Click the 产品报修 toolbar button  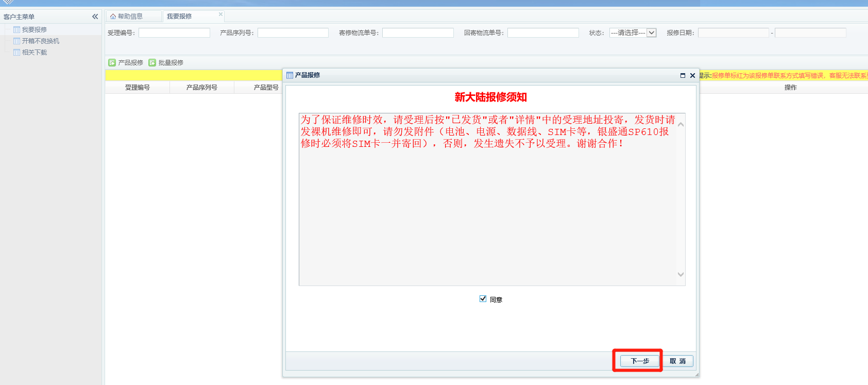coord(126,63)
